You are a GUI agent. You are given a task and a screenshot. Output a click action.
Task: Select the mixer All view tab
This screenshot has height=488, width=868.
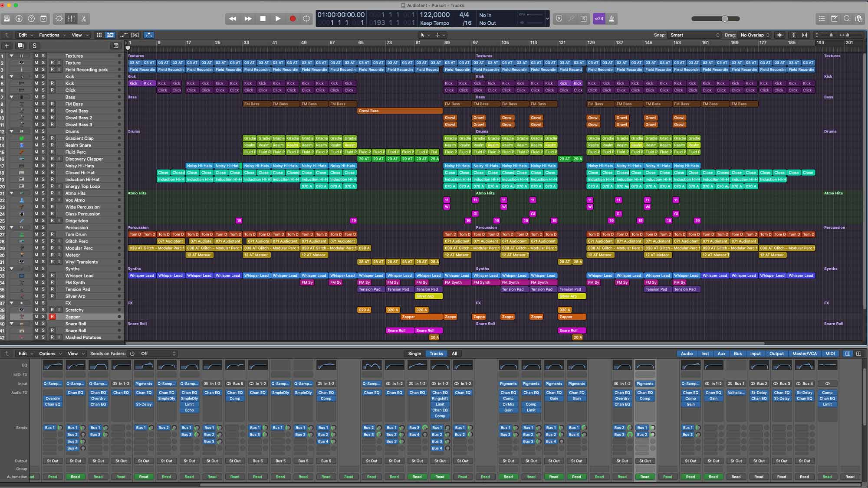click(454, 354)
